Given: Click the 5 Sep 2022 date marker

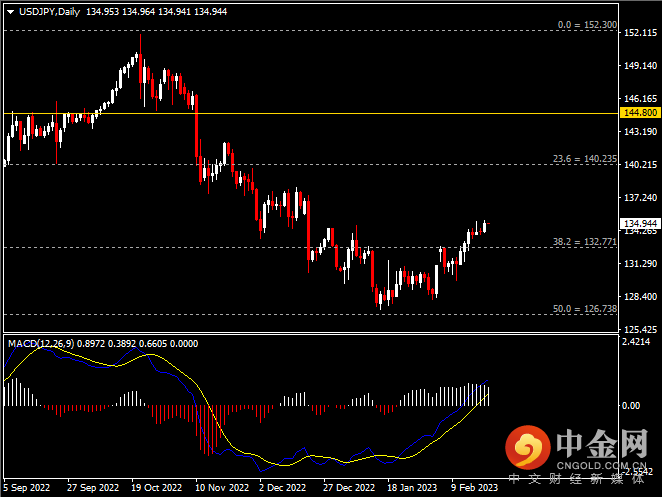Looking at the screenshot, I should coord(29,489).
